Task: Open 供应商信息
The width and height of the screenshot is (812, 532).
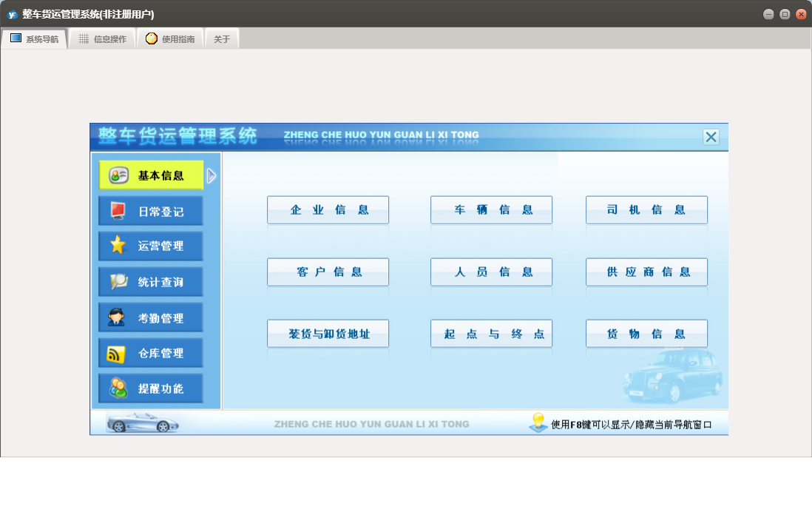Action: coord(647,272)
